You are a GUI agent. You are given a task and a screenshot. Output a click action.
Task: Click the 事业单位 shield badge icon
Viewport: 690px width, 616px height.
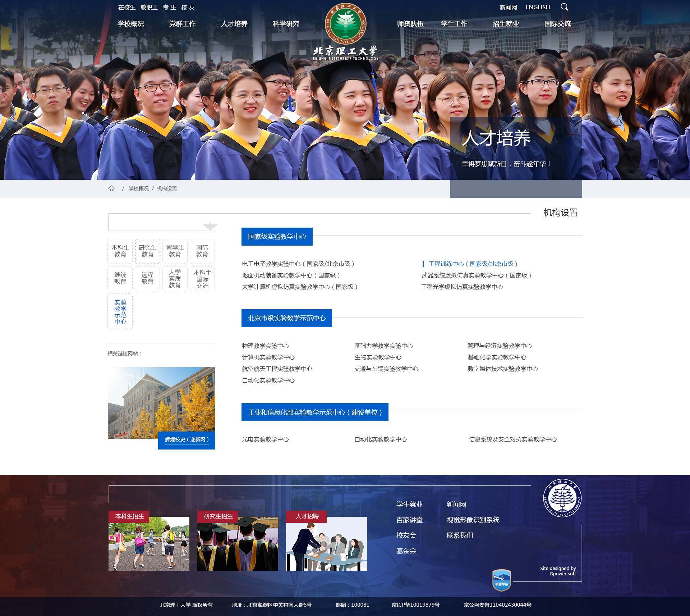501,580
